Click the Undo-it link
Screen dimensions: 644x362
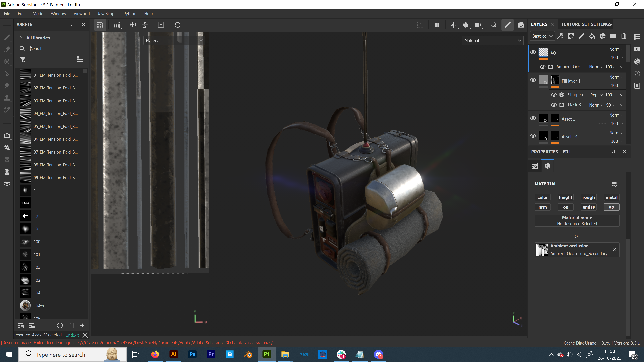(x=72, y=335)
